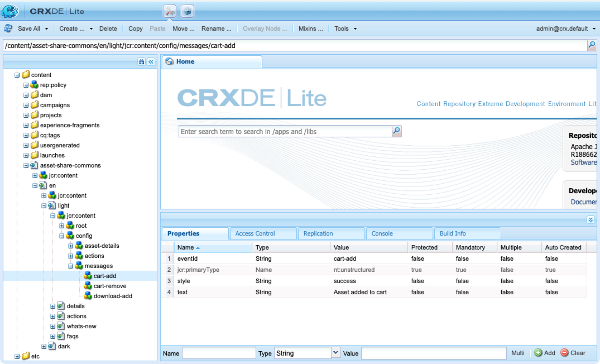600x364 pixels.
Task: Click the Move toolbar button
Action: (x=183, y=28)
